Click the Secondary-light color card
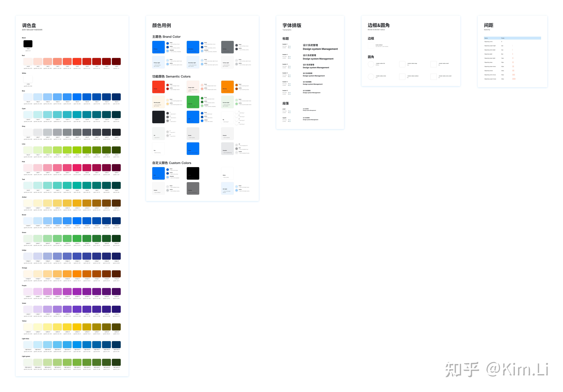The image size is (563, 392). pyautogui.click(x=193, y=62)
